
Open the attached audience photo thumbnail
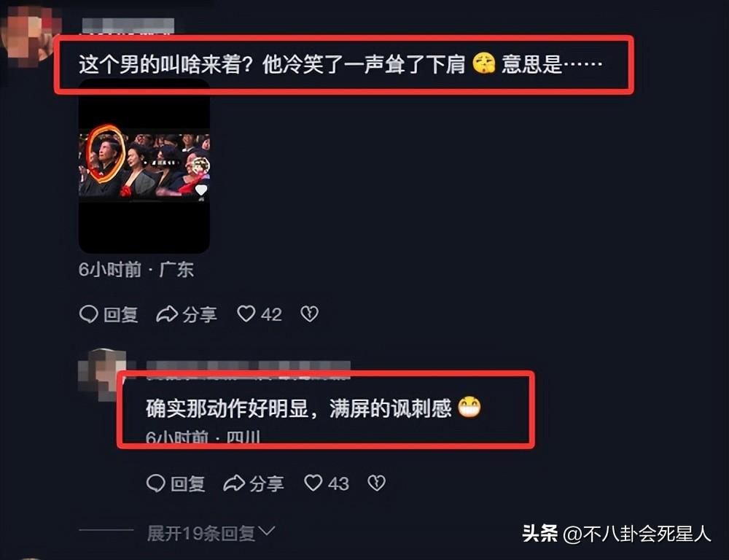coord(144,166)
